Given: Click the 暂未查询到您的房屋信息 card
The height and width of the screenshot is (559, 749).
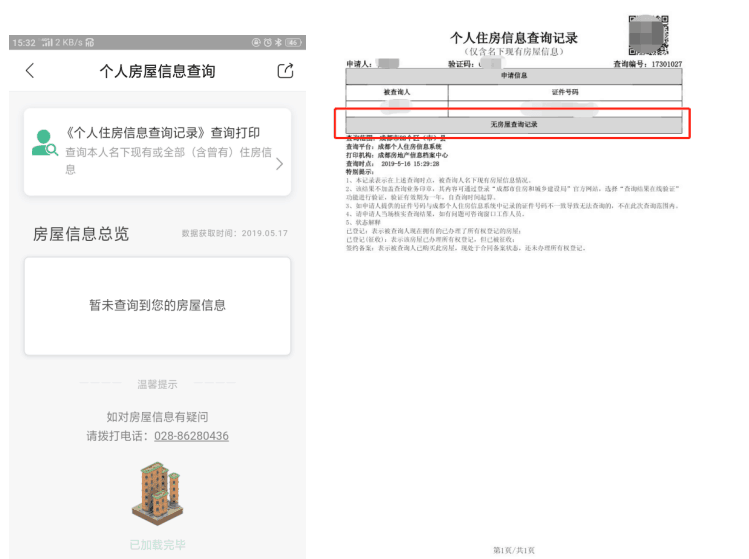Looking at the screenshot, I should [157, 305].
